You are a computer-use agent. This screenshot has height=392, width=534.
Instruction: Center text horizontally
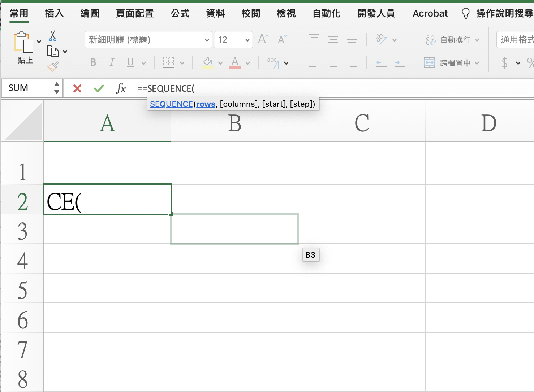[x=333, y=62]
